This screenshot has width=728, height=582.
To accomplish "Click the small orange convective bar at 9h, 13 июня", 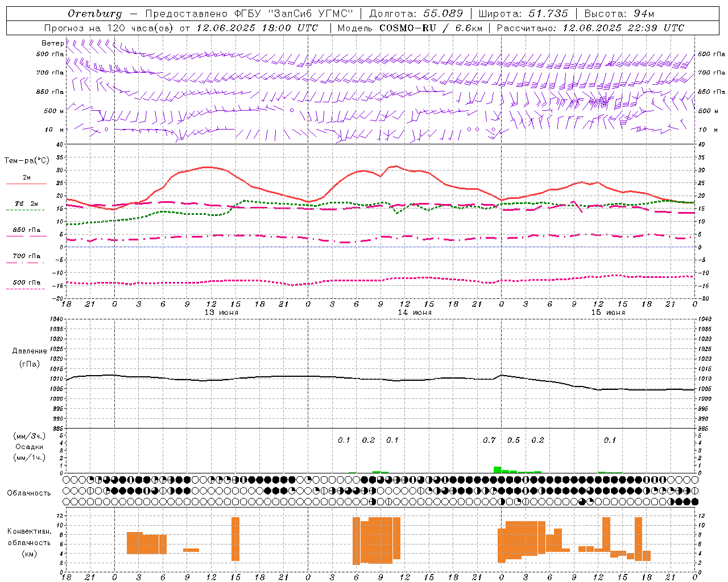I will (191, 550).
